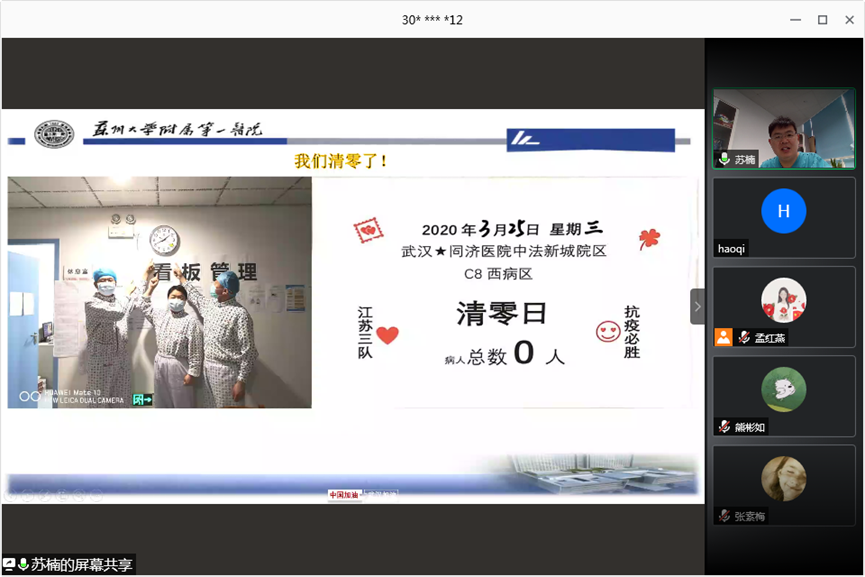Click the orange host badge beside 孟红燕
The image size is (865, 577).
723,338
